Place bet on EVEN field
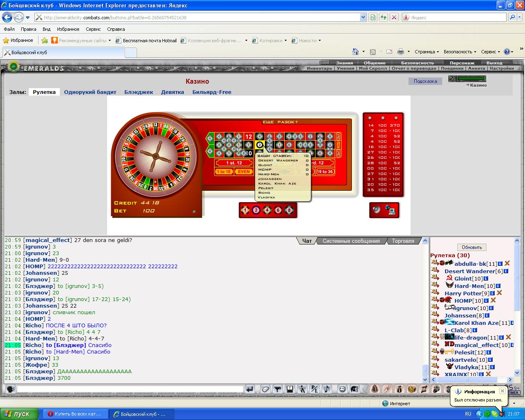The height and width of the screenshot is (420, 525). point(244,171)
